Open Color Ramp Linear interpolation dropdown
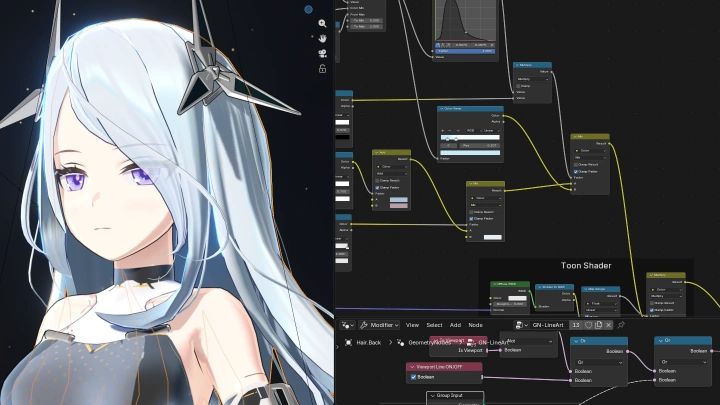Image resolution: width=720 pixels, height=405 pixels. click(x=491, y=131)
